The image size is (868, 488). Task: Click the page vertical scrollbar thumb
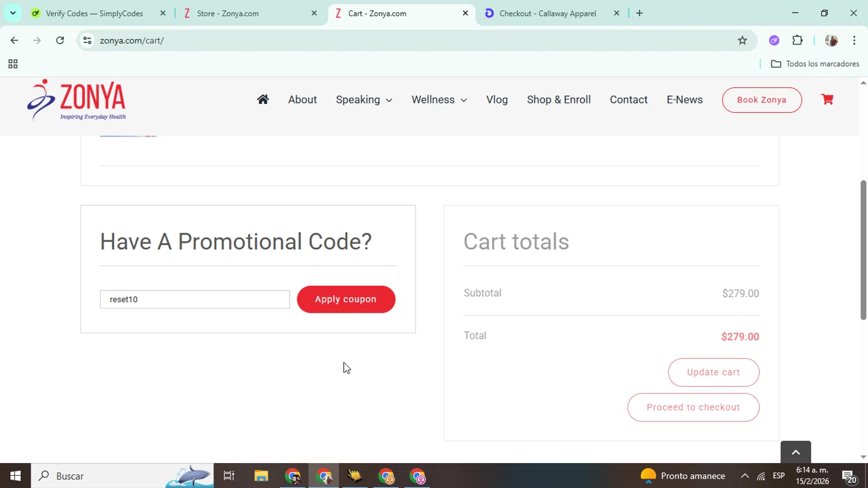pos(863,250)
